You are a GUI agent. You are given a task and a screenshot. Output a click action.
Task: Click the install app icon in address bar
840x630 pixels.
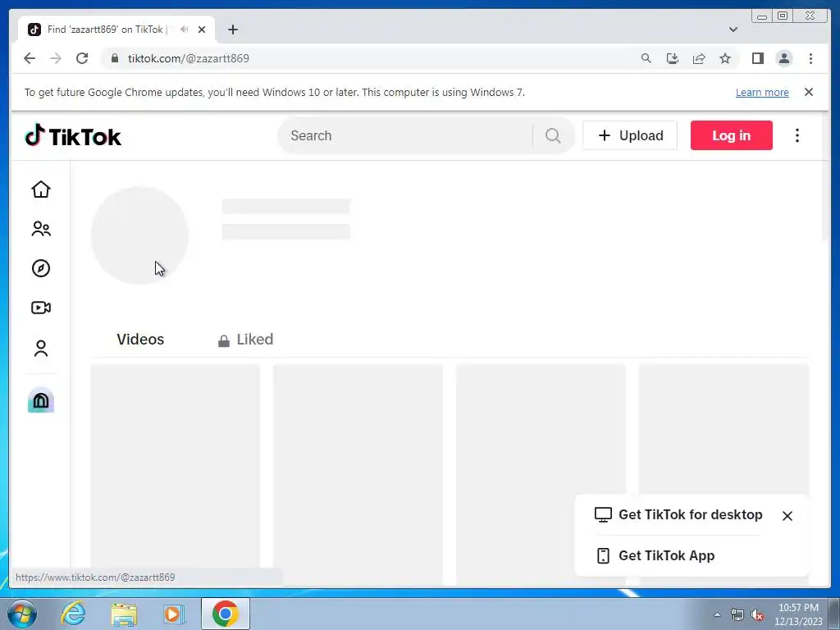[673, 58]
